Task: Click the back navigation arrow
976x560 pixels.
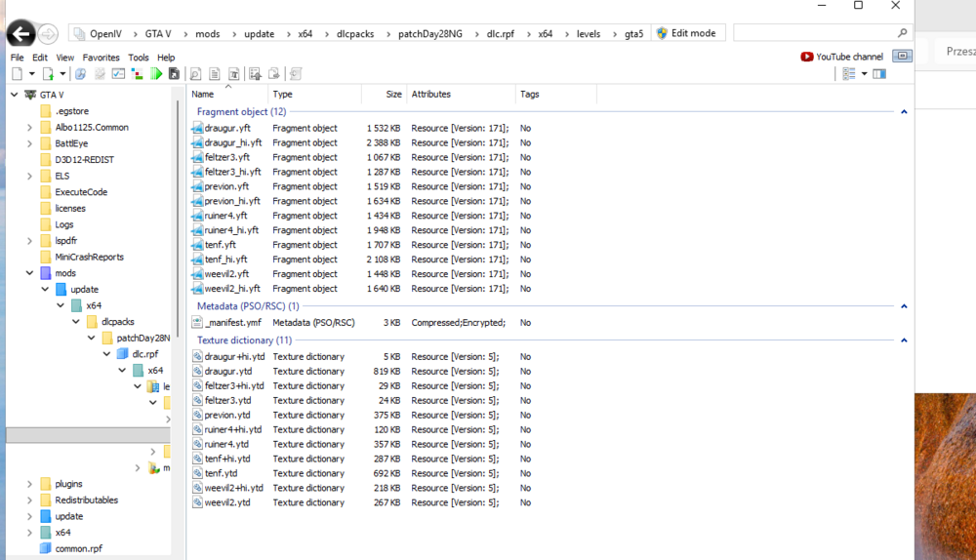Action: click(x=20, y=33)
